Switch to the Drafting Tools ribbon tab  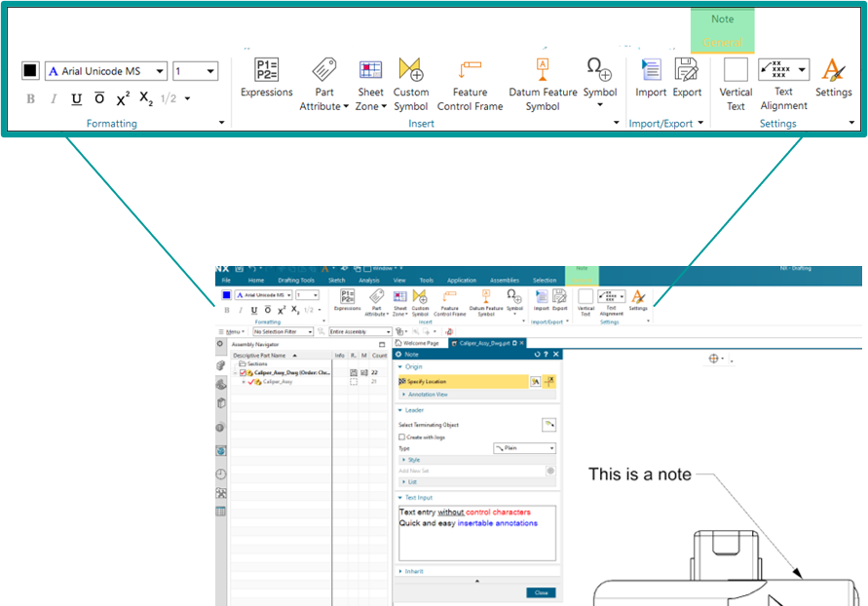(294, 280)
